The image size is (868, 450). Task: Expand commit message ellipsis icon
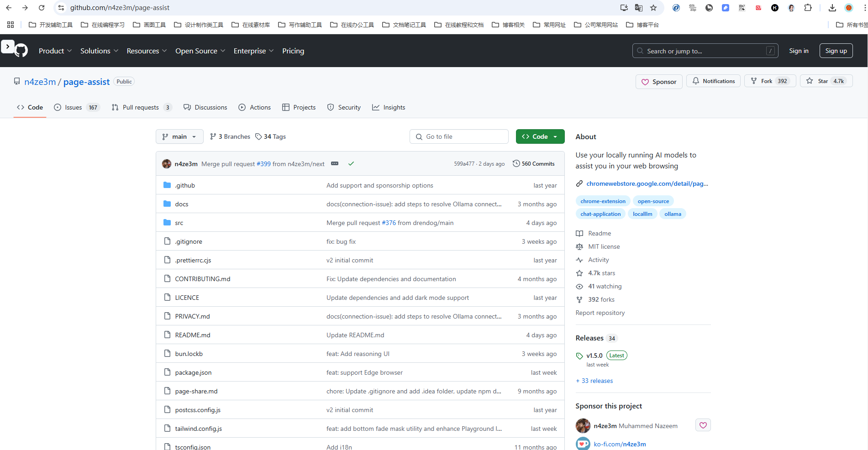pyautogui.click(x=335, y=163)
